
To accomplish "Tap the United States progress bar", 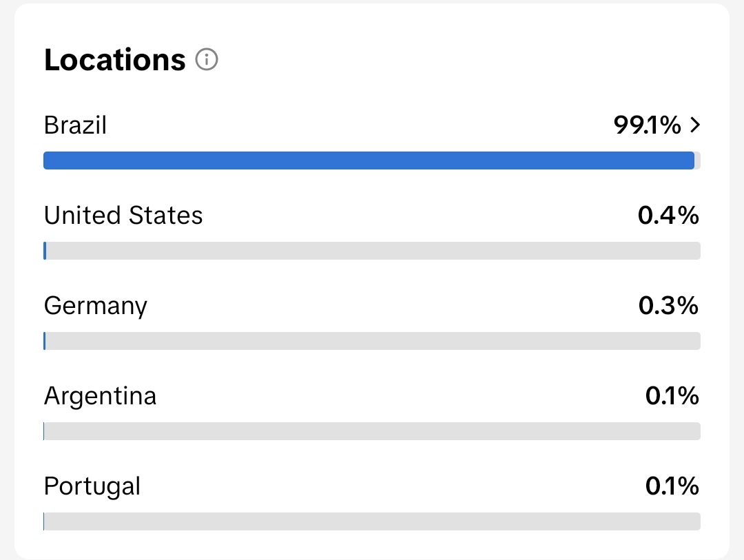I will (x=372, y=250).
